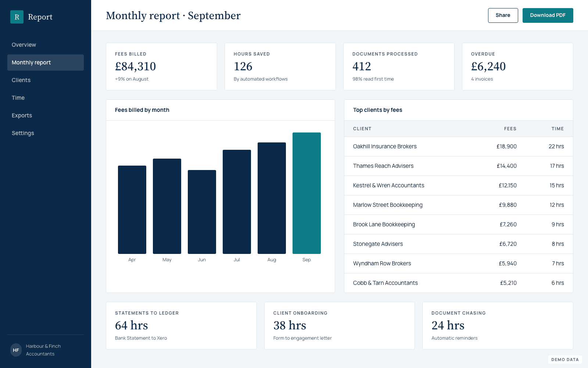Open Statements to Ledger 64 hrs card
Viewport: 588px width, 368px height.
181,326
